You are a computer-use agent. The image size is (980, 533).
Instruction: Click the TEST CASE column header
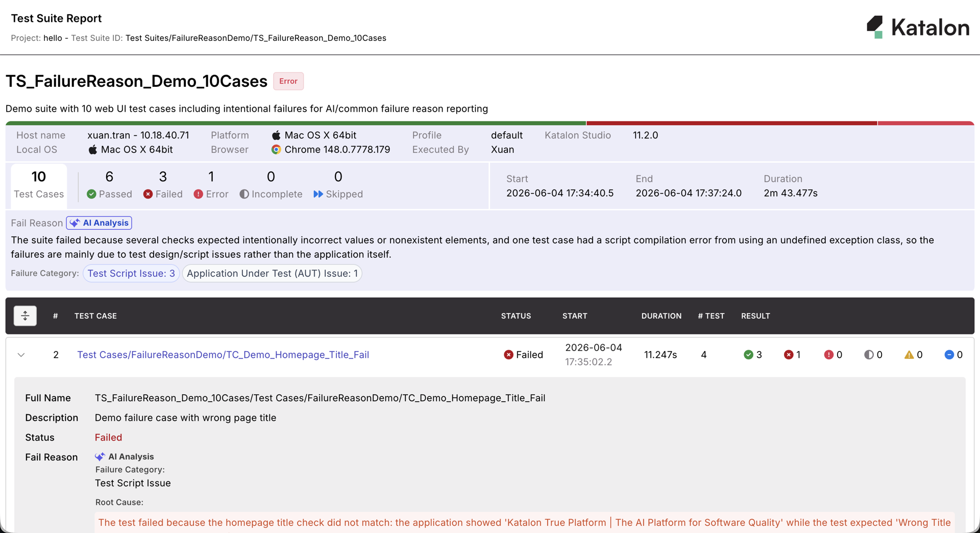click(x=95, y=316)
